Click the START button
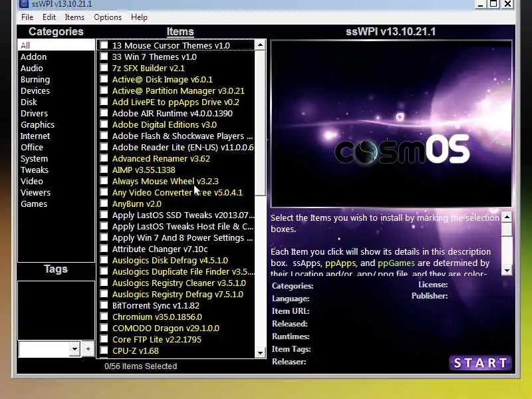Screen dimensions: 532x399 (480, 363)
